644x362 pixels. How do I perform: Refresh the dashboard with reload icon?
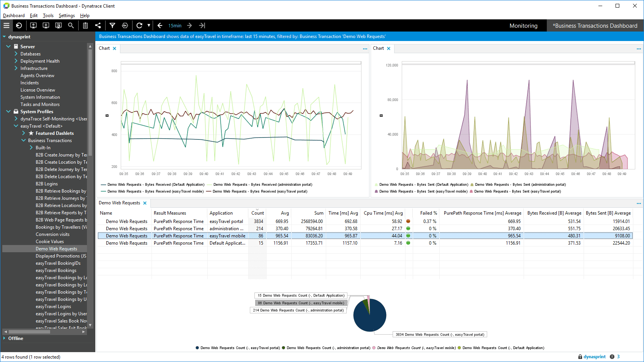pos(139,25)
